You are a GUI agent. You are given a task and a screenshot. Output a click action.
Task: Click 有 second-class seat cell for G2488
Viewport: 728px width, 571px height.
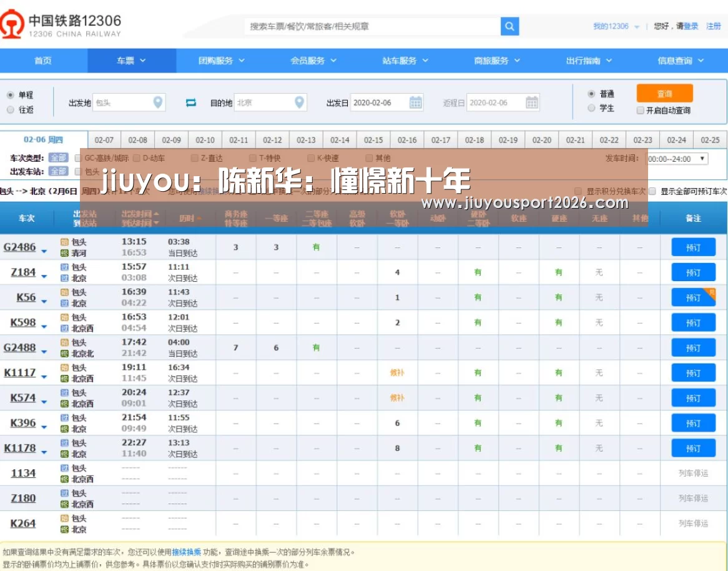click(x=316, y=347)
